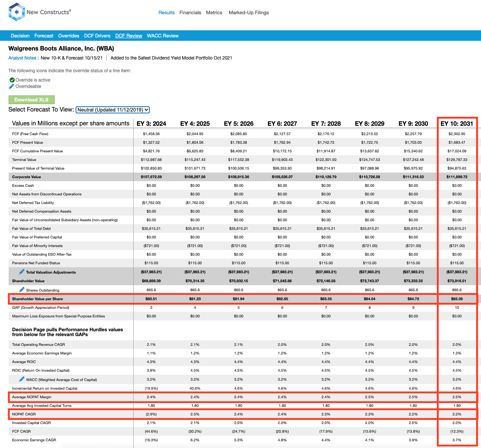This screenshot has height=448, width=481.
Task: Click the 'FCF (Free Cash Flow)' row label
Action: (x=30, y=134)
